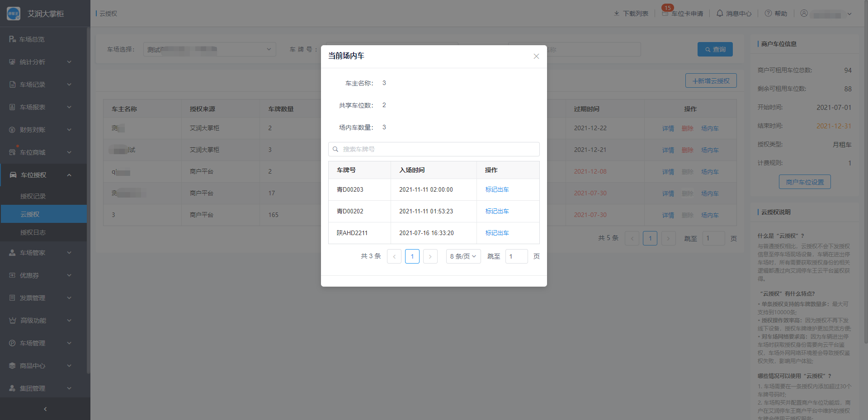Mark 陕AHD2211 as exited via 标记出车

(x=497, y=233)
